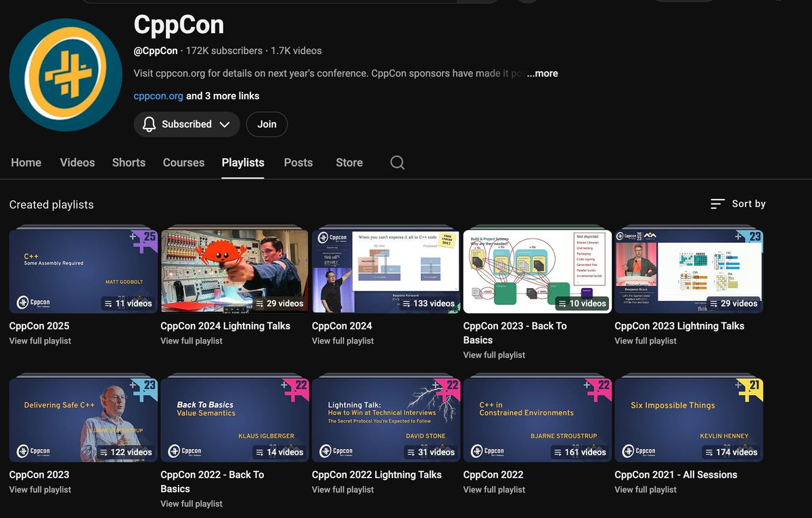Click the CppCon 2025 playlist title
Screen dimensions: 812x518
[39, 326]
